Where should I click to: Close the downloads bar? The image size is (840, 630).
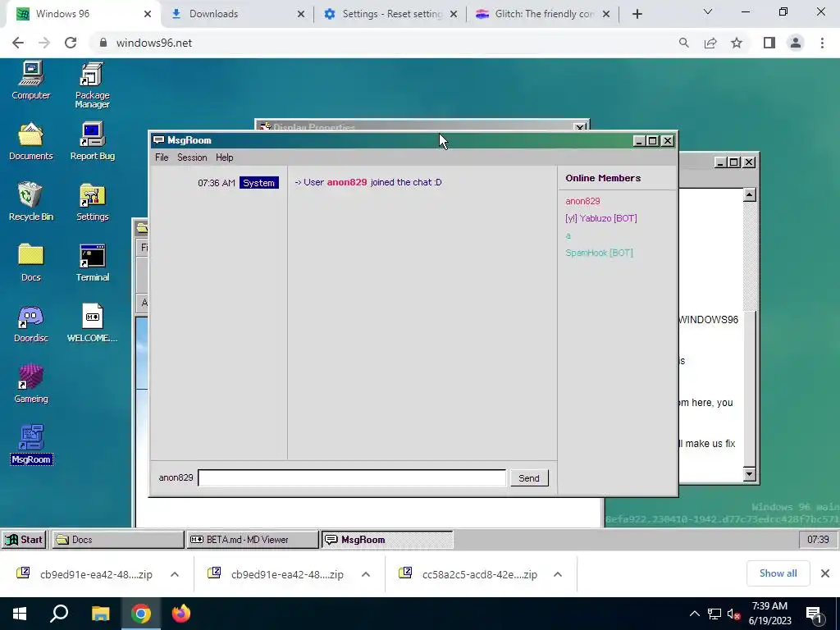[825, 573]
